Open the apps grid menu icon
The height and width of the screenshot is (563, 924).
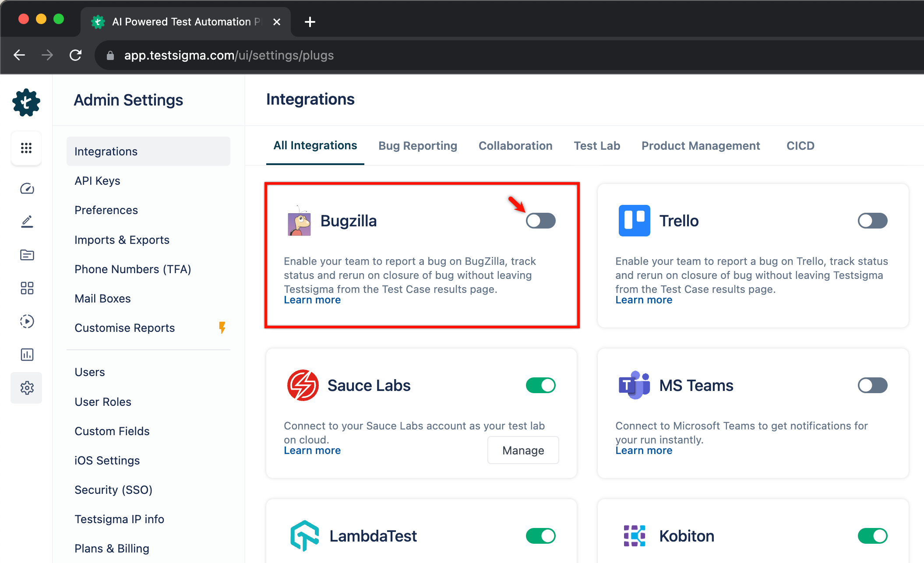[x=26, y=148]
